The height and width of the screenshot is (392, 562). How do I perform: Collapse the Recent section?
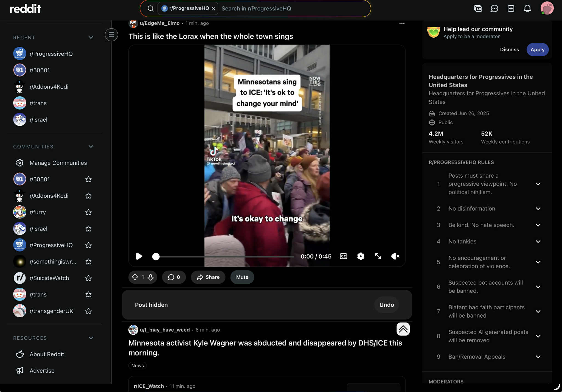coord(91,37)
